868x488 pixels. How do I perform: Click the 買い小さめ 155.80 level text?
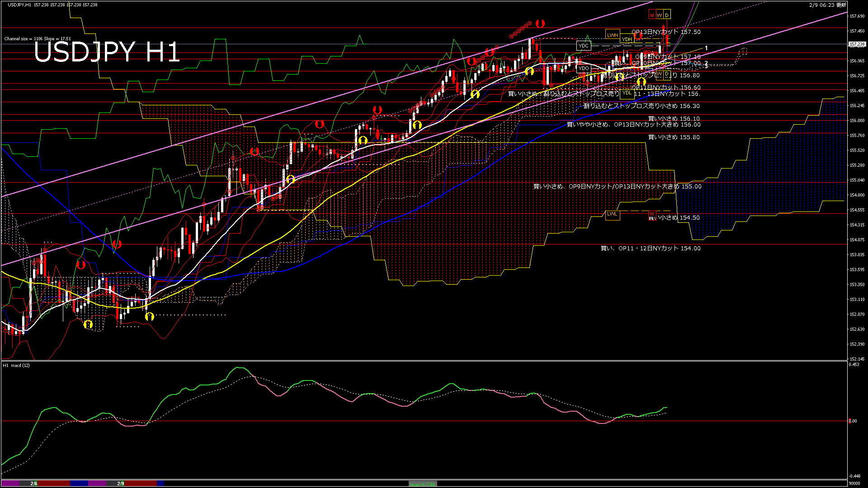pyautogui.click(x=674, y=137)
